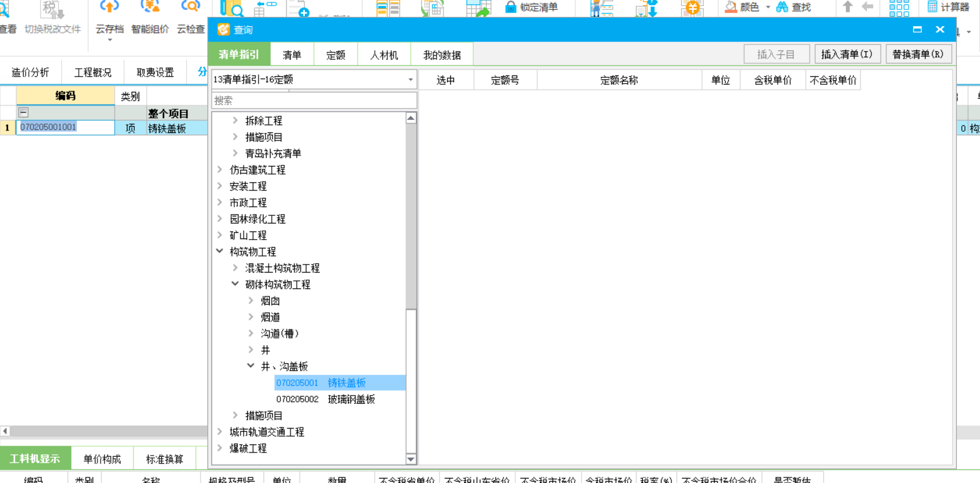The height and width of the screenshot is (483, 980).
Task: Click the 锁定清单 lock icon
Action: click(x=510, y=7)
